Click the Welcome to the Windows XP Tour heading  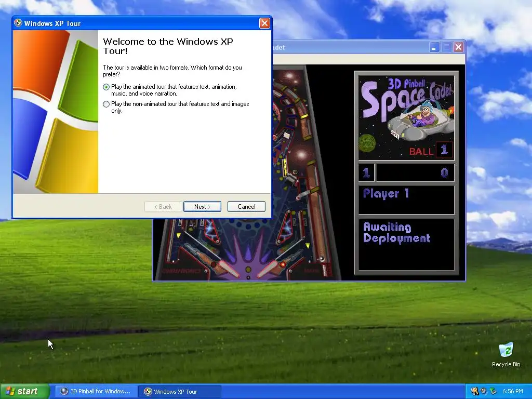click(x=168, y=46)
